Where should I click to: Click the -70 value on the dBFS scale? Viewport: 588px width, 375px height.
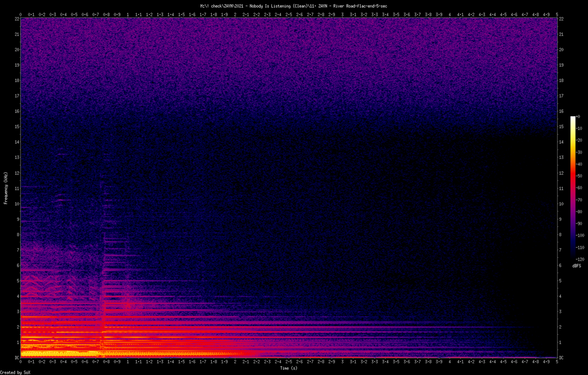[580, 200]
